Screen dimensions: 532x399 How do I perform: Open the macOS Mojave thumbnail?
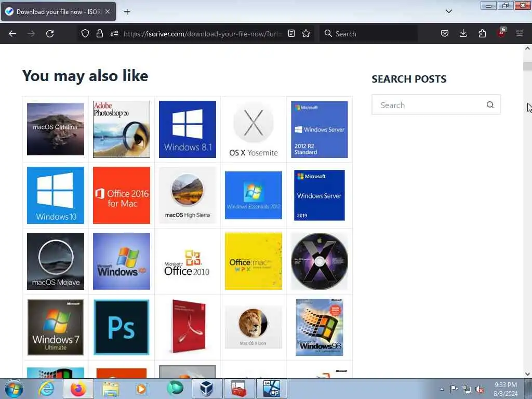[56, 261]
